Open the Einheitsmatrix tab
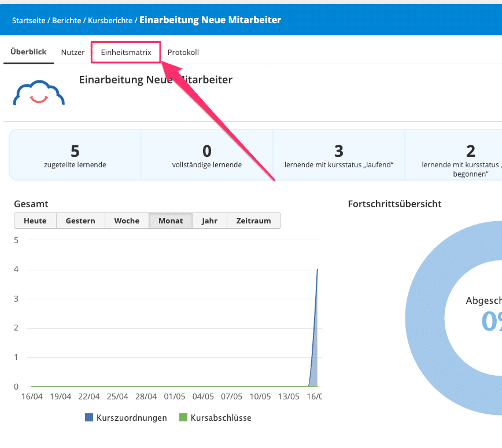The height and width of the screenshot is (448, 502). pos(126,52)
